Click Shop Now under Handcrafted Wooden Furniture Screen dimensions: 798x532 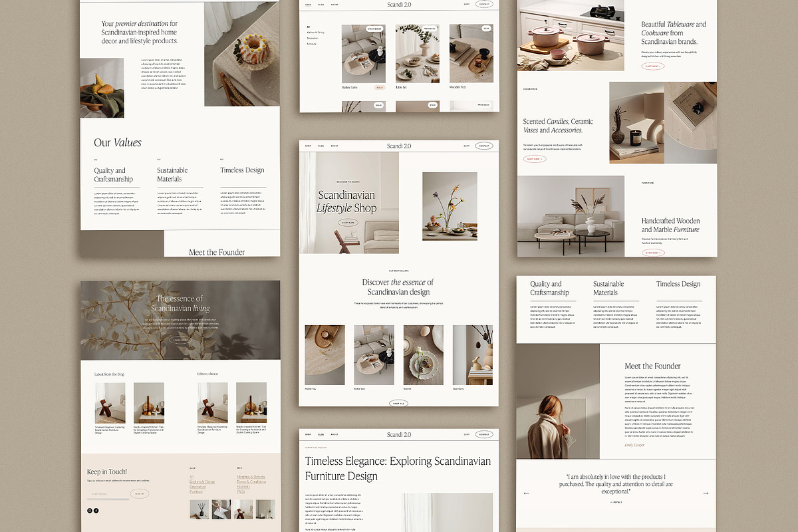pyautogui.click(x=652, y=253)
